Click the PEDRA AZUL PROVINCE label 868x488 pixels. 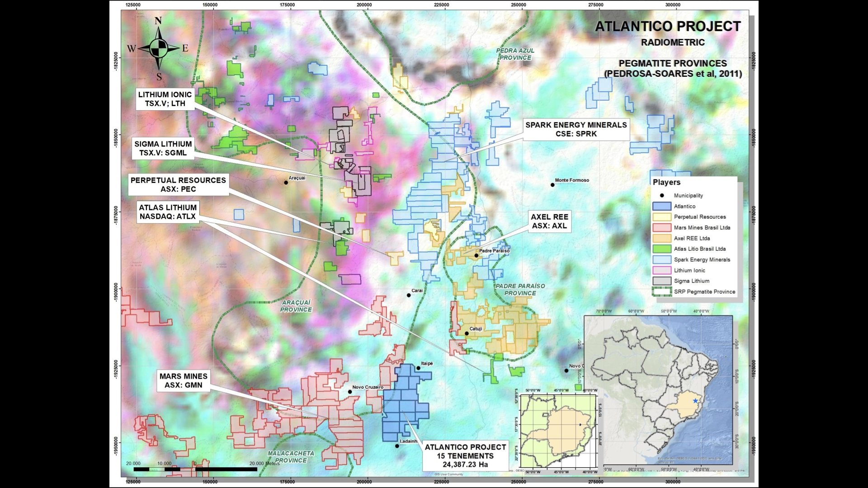[515, 54]
